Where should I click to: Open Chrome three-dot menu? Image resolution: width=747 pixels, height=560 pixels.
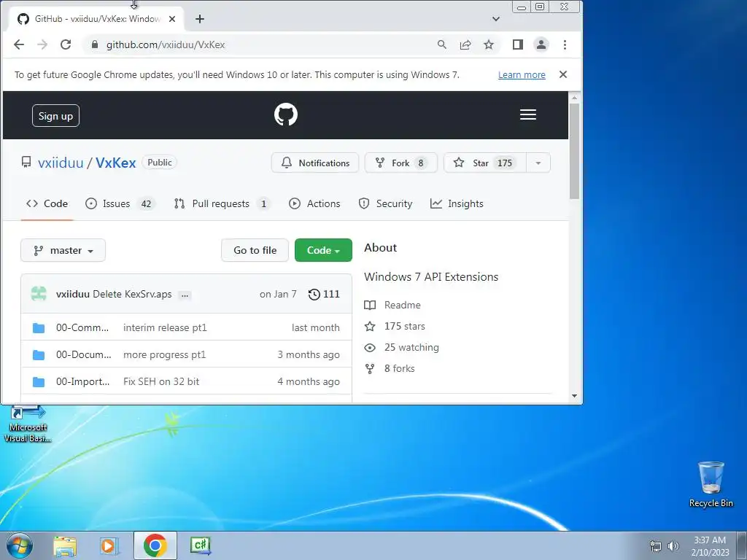[565, 44]
